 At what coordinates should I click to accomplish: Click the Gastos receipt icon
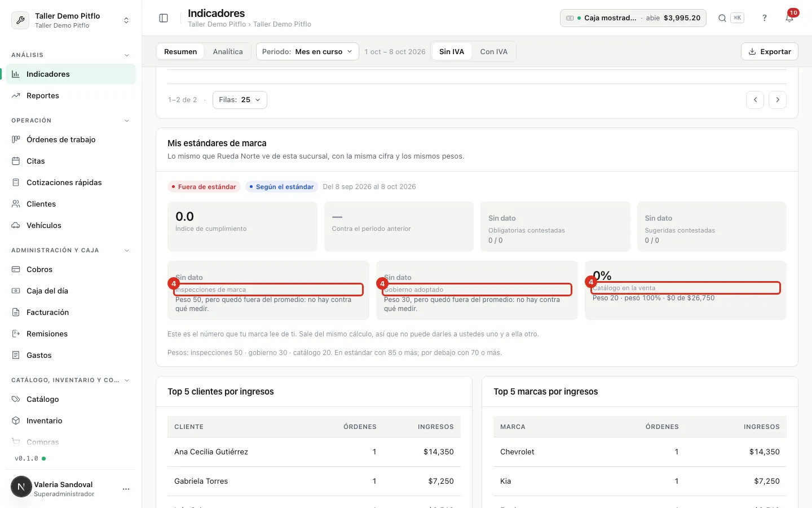tap(16, 355)
